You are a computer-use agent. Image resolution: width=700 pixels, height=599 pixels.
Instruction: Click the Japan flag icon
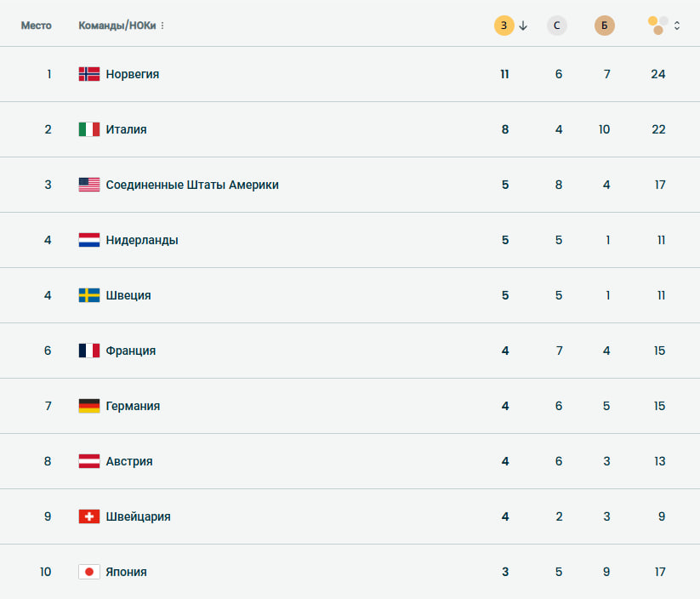click(88, 572)
